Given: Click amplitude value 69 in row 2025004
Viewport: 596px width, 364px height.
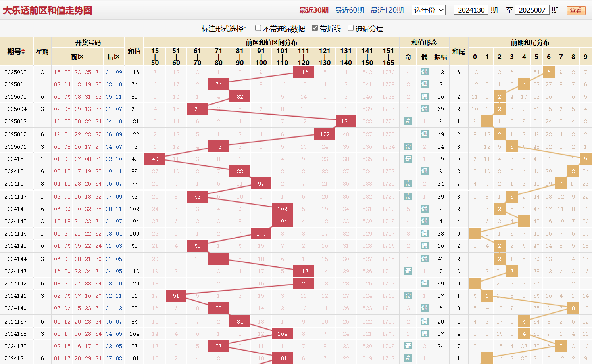Looking at the screenshot, I should tap(440, 109).
